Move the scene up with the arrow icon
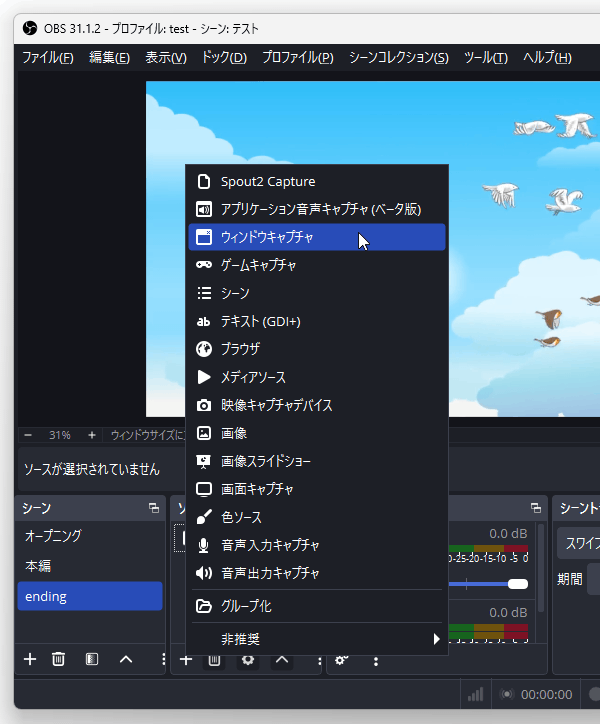Image resolution: width=600 pixels, height=724 pixels. (x=126, y=659)
